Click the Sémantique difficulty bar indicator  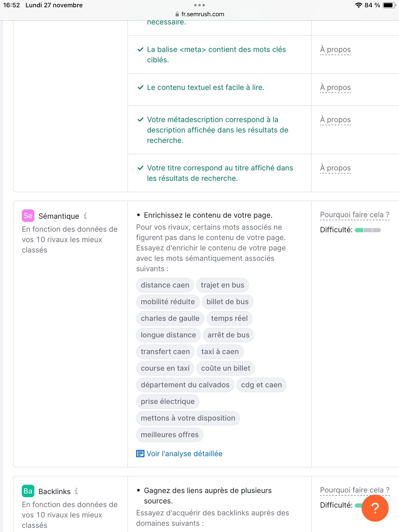click(368, 230)
